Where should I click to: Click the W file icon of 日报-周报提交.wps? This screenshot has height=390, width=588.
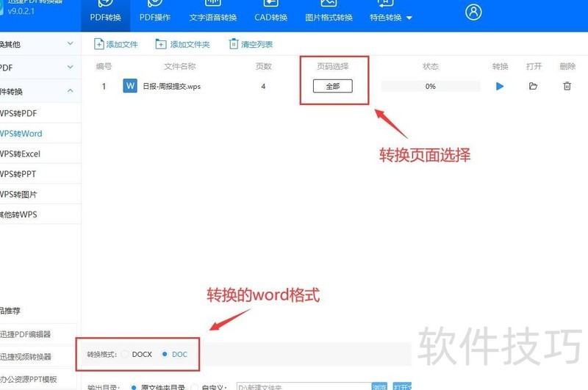[130, 86]
